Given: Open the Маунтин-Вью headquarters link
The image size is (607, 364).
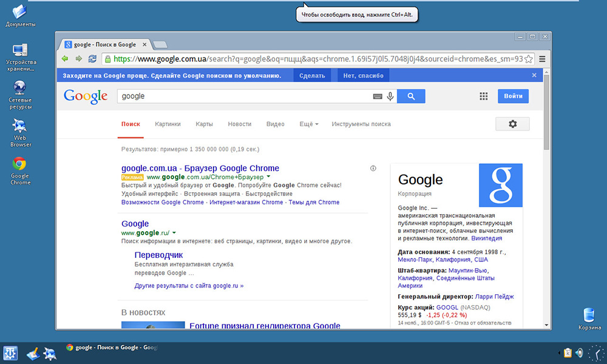Looking at the screenshot, I should (x=467, y=271).
